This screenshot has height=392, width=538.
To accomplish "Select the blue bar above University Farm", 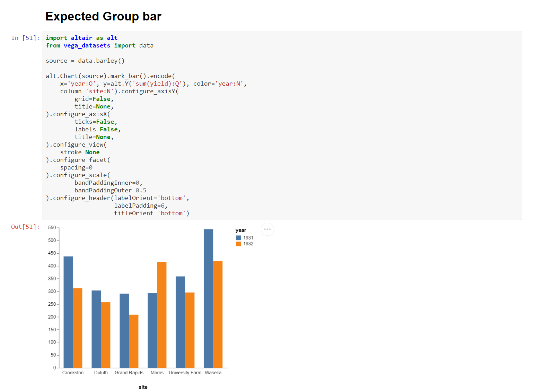I will click(180, 322).
